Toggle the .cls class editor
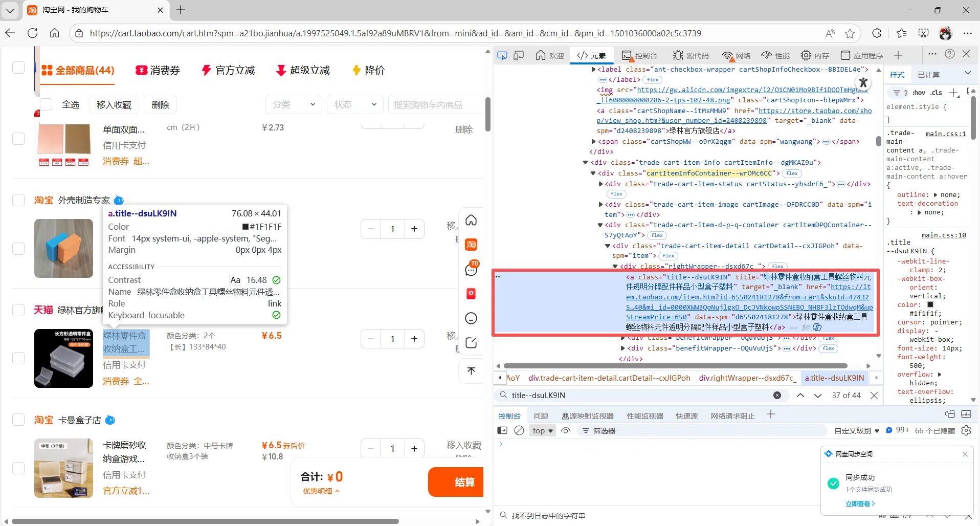Viewport: 980px width, 526px height. (x=936, y=93)
